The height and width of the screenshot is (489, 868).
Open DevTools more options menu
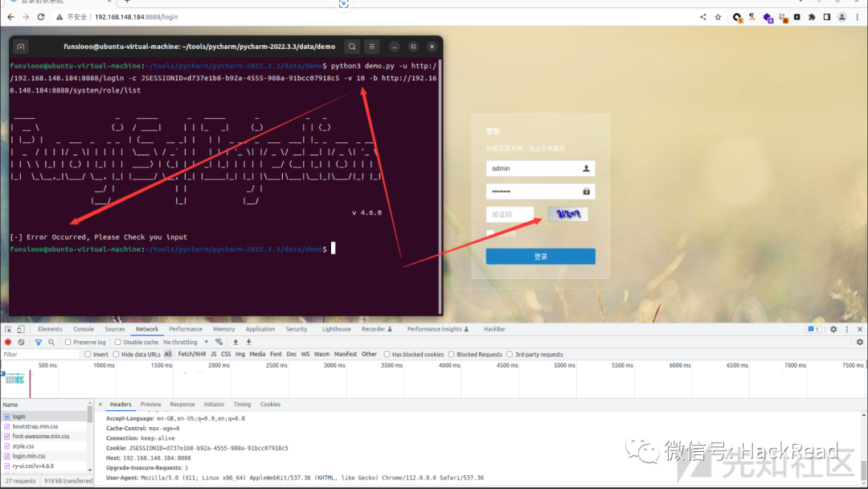click(x=847, y=329)
